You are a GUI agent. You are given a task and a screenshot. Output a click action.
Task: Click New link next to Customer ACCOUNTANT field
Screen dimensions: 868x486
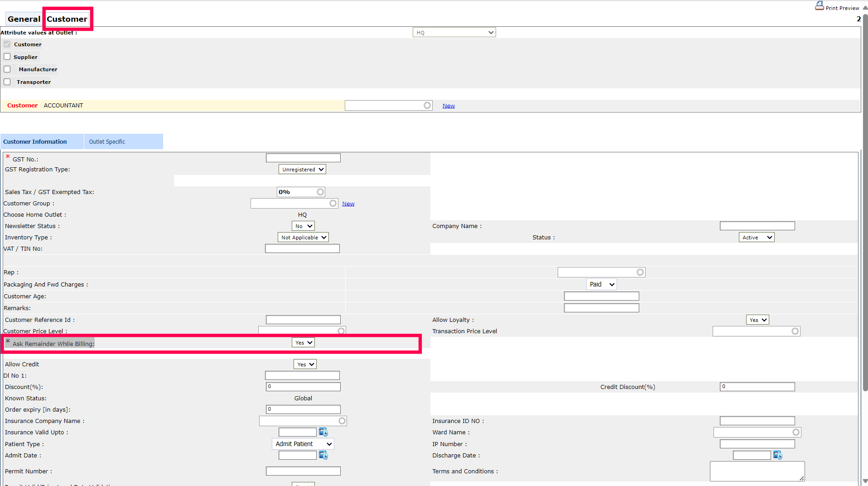click(x=448, y=106)
